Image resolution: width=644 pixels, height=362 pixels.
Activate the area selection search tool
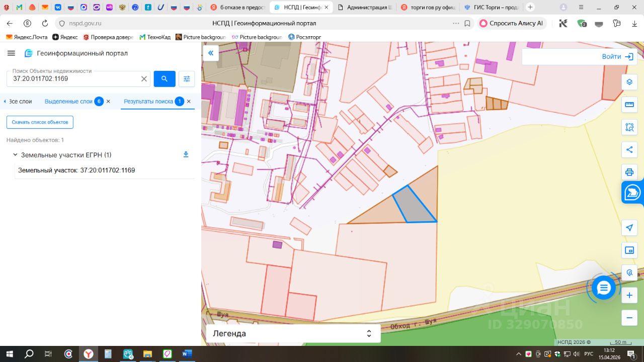pyautogui.click(x=629, y=127)
